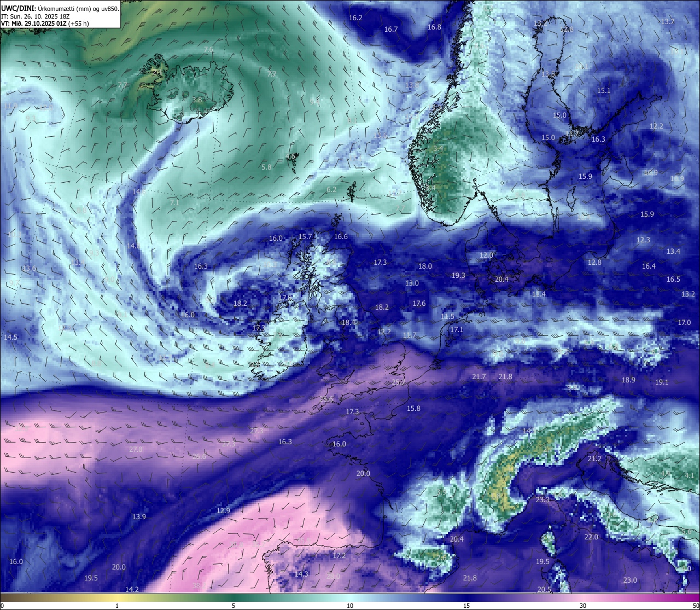
Task: Click the 23.3 map value
Action: tap(542, 501)
